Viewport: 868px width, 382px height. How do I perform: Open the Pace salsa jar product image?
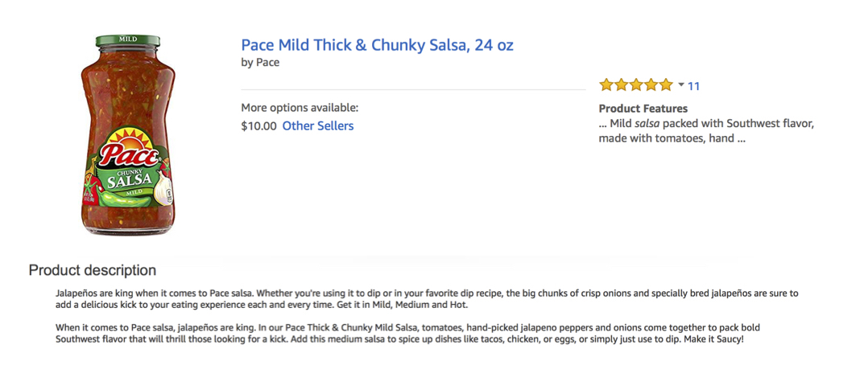coord(128,135)
